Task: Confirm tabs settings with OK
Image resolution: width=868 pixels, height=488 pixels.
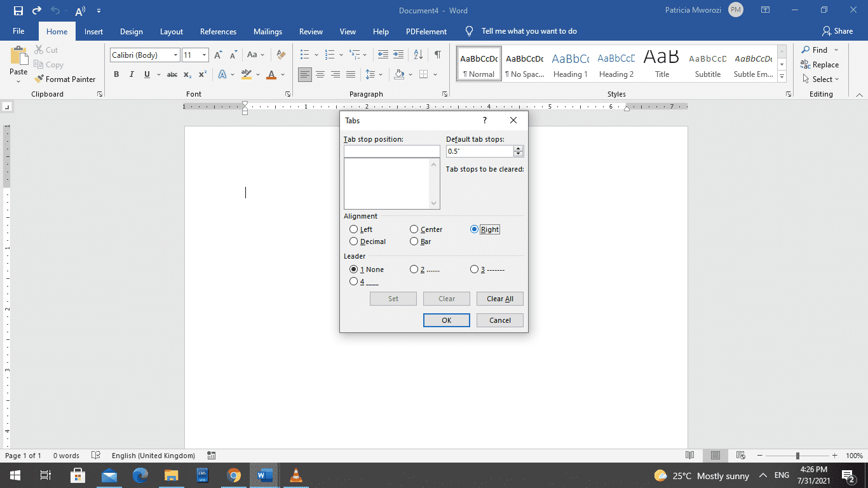Action: click(x=446, y=320)
